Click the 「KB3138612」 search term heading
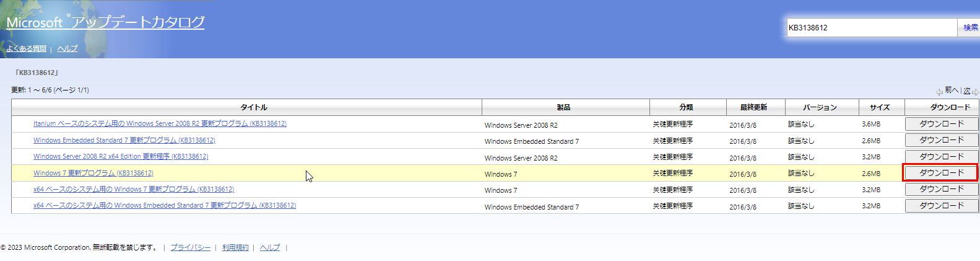The image size is (980, 261). click(37, 73)
